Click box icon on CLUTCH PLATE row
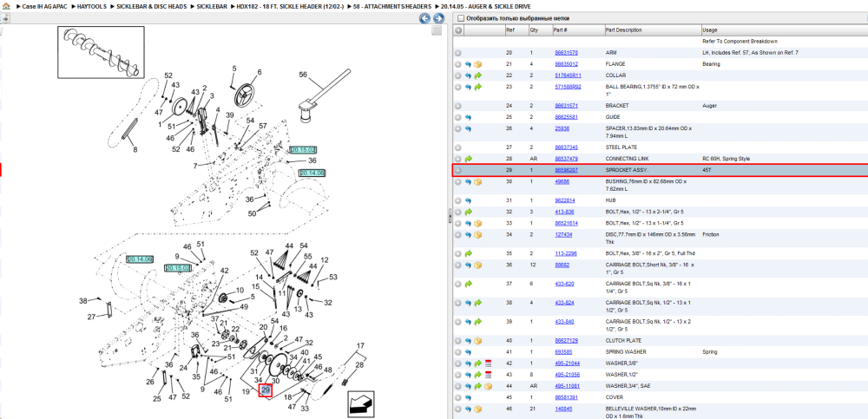This screenshot has width=868, height=419. 478,341
